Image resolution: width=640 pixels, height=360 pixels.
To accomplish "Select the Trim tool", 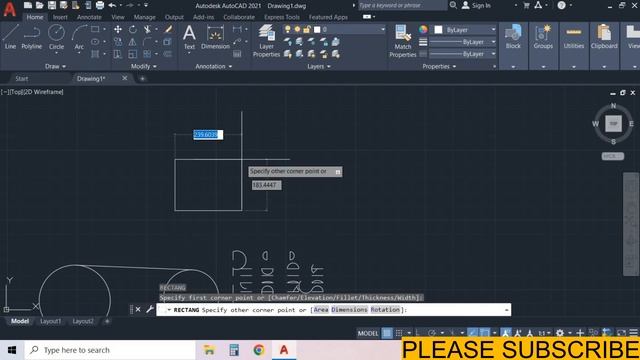I will 147,29.
